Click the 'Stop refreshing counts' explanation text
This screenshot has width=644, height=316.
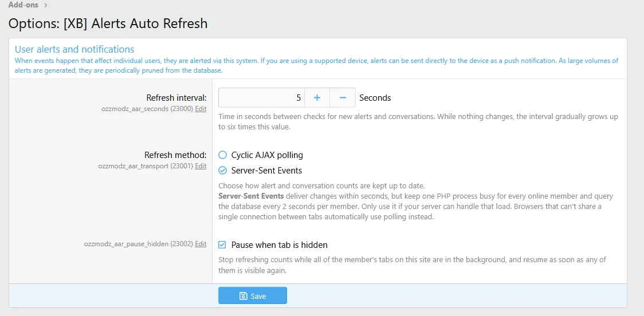412,266
